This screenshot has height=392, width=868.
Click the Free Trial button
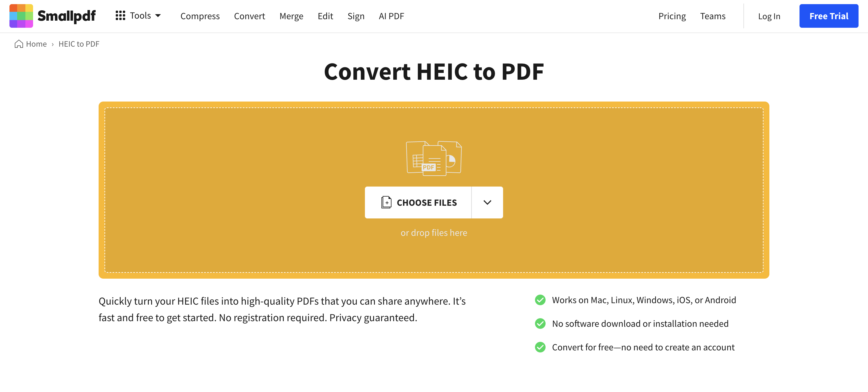(x=828, y=16)
